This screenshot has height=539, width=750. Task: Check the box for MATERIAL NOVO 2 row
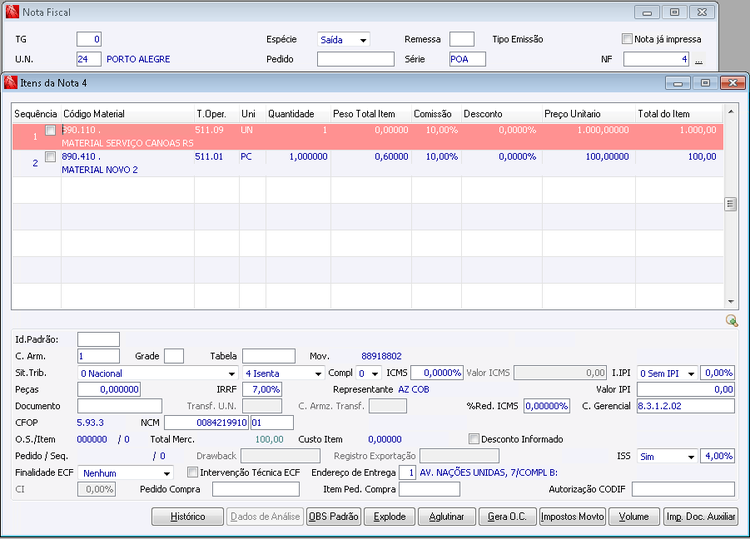(x=50, y=157)
